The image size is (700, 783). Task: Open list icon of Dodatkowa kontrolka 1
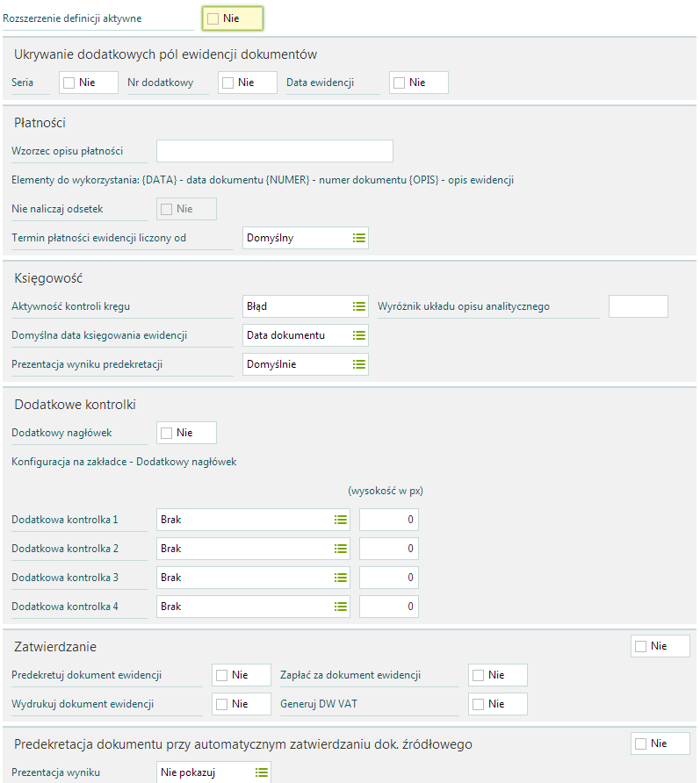pos(340,520)
